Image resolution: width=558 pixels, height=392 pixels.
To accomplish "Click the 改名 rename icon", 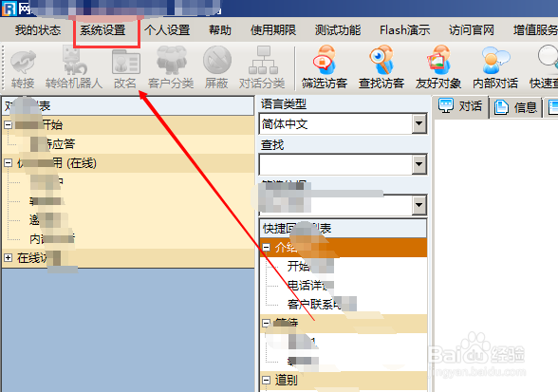I will point(125,62).
